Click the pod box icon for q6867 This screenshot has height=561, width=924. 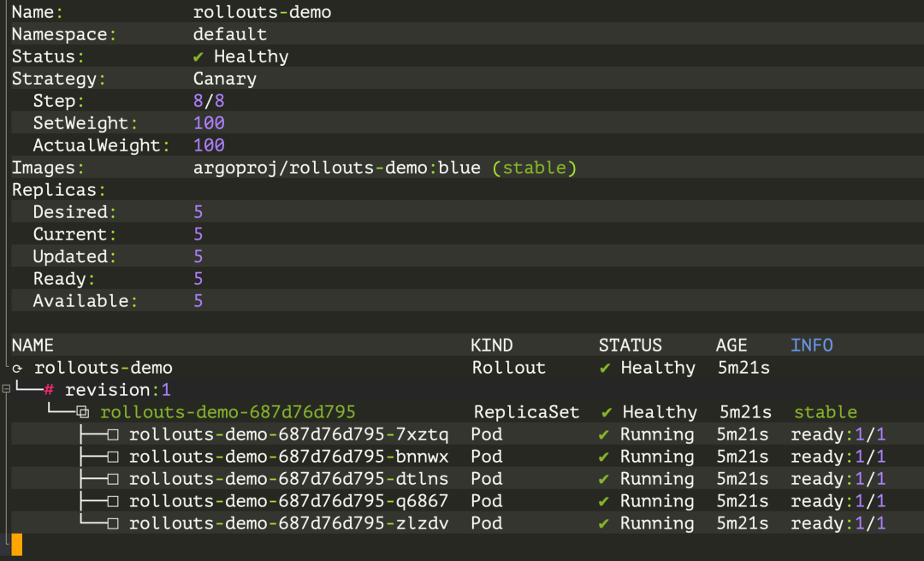coord(113,501)
